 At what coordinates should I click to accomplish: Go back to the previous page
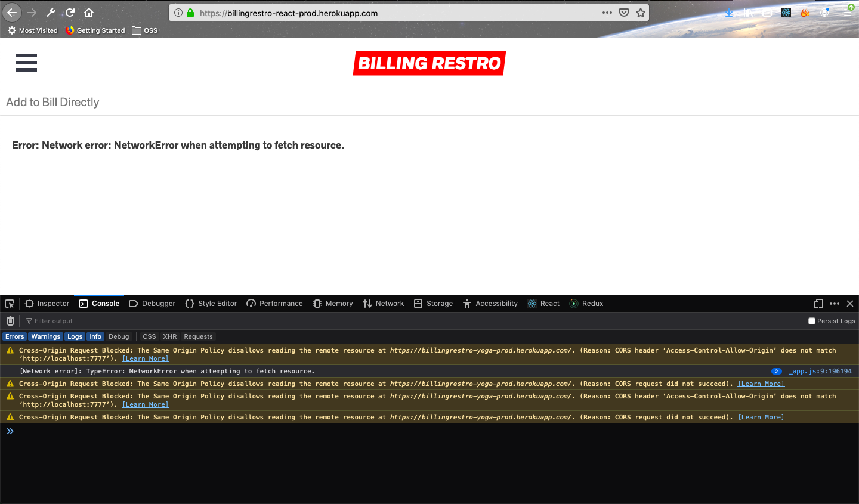(12, 13)
